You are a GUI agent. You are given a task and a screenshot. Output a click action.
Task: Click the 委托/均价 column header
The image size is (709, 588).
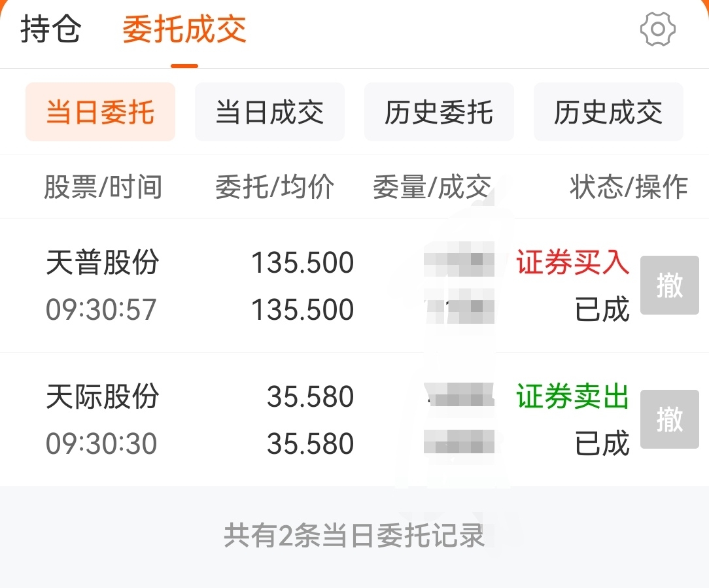pos(275,187)
